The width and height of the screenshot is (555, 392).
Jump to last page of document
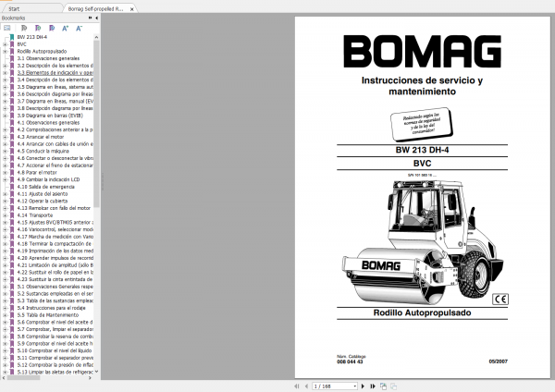point(373,386)
